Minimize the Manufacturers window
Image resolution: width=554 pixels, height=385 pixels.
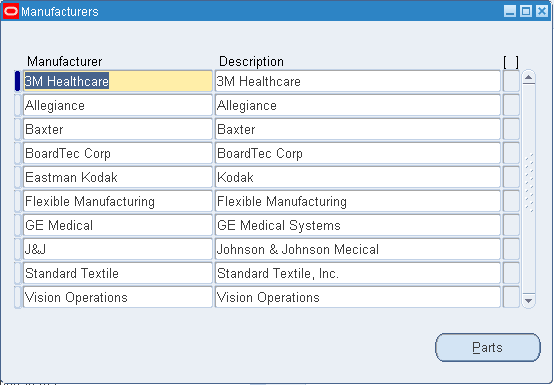(510, 11)
